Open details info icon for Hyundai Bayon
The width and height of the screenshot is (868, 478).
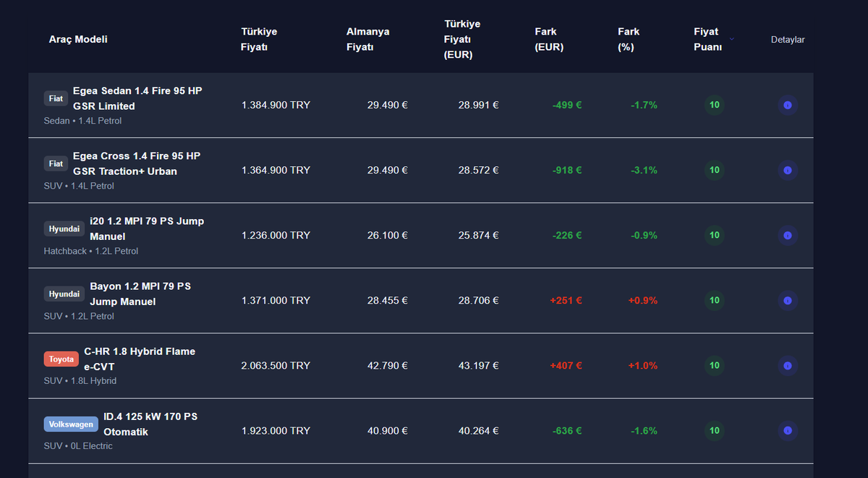788,301
